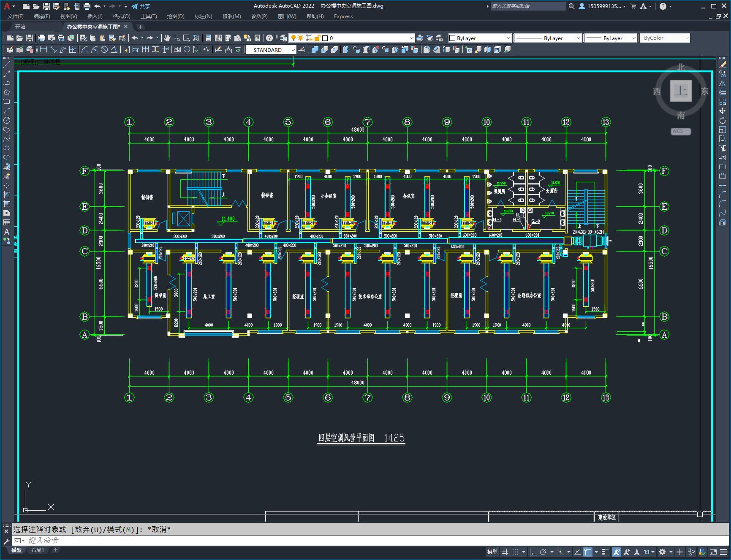731x560 pixels.
Task: Click the Move tool in right toolbar
Action: (723, 111)
